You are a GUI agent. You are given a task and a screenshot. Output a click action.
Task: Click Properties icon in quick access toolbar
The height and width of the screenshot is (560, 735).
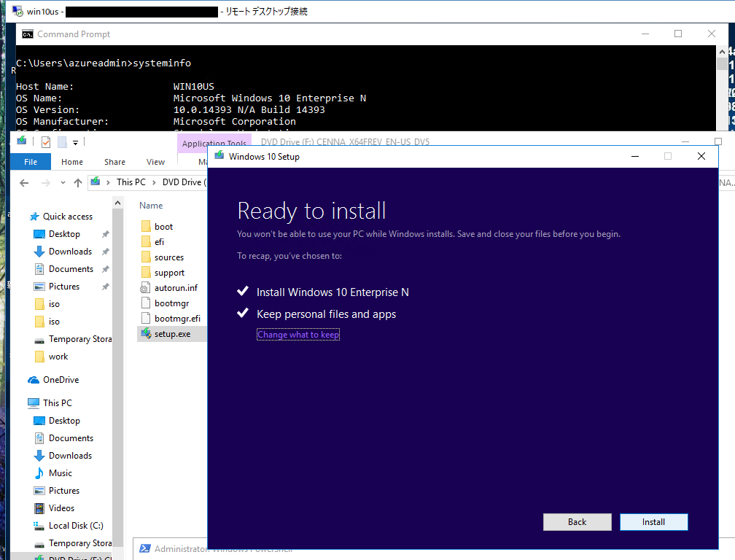45,141
